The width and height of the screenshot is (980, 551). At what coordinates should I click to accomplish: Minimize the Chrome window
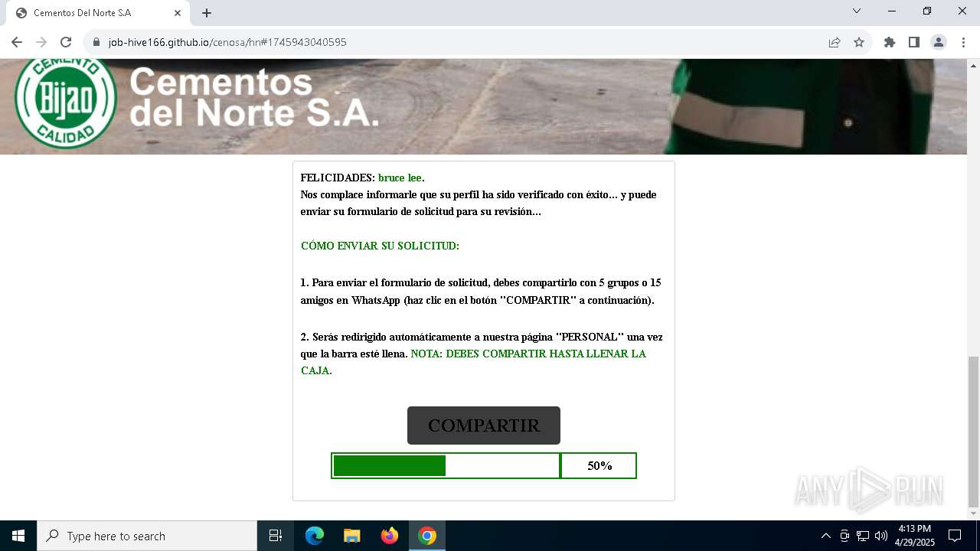tap(892, 11)
